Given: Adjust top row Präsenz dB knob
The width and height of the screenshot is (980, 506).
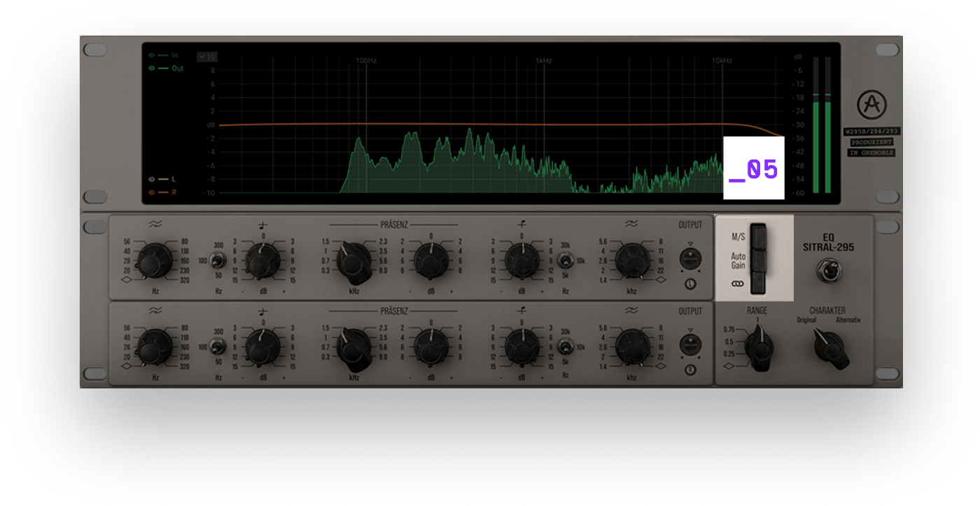Looking at the screenshot, I should 431,261.
